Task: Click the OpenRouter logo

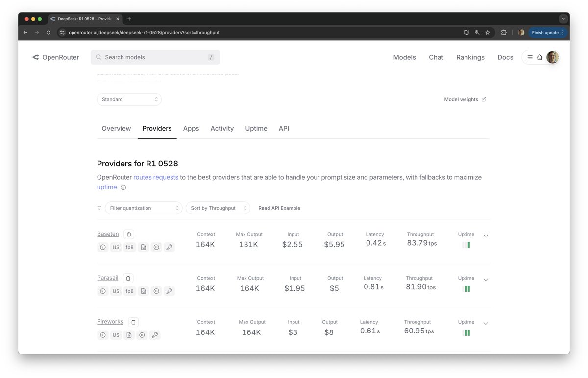Action: tap(56, 57)
